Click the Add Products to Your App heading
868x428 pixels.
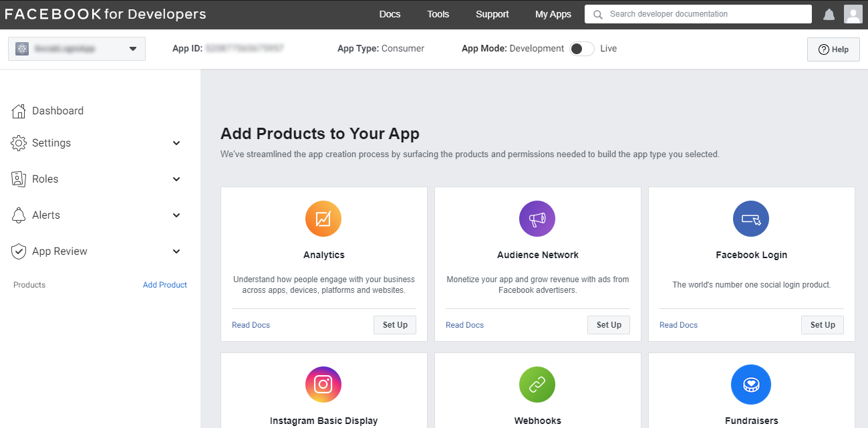point(320,134)
